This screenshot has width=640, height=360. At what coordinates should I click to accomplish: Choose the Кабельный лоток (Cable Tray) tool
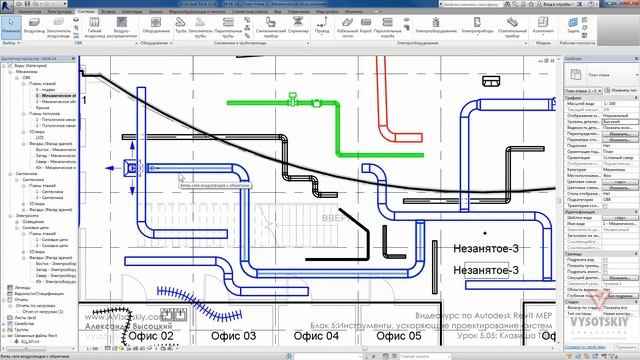pyautogui.click(x=347, y=27)
